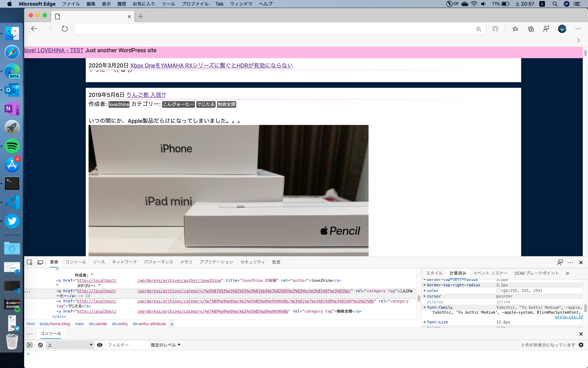
Task: Expand favorites bar overflow chevron
Action: coord(579,40)
